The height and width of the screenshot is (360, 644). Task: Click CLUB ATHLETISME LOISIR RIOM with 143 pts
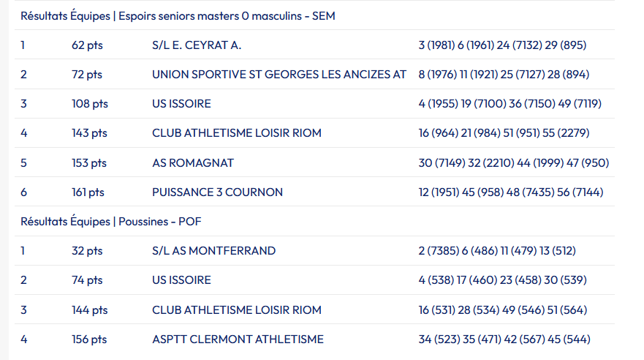point(237,133)
